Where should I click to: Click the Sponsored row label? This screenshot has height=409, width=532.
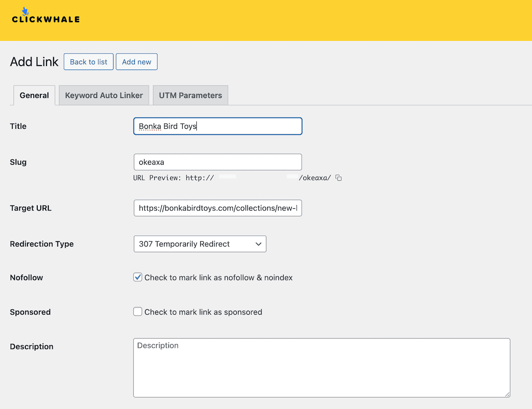(30, 312)
